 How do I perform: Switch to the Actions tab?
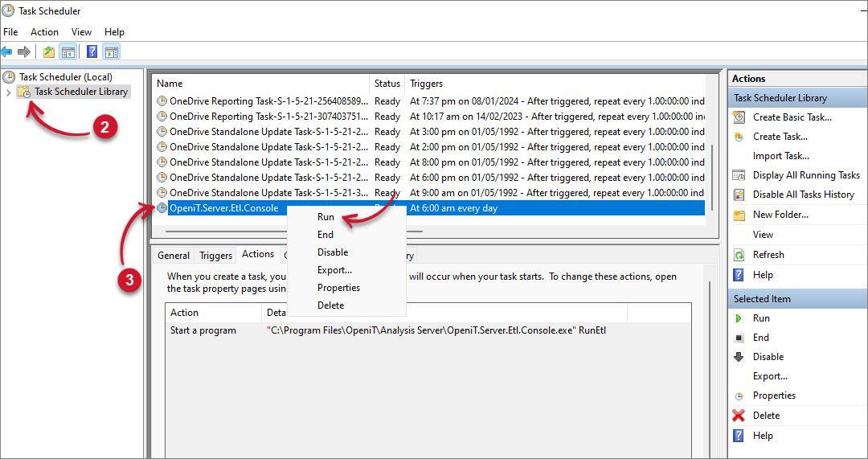(258, 253)
